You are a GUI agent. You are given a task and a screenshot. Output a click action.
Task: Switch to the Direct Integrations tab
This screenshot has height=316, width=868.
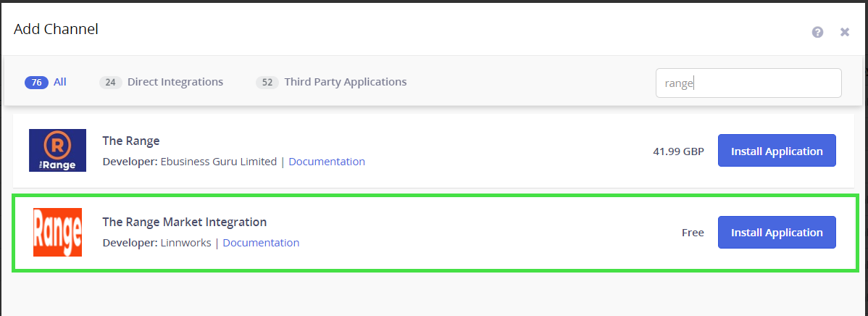point(175,82)
